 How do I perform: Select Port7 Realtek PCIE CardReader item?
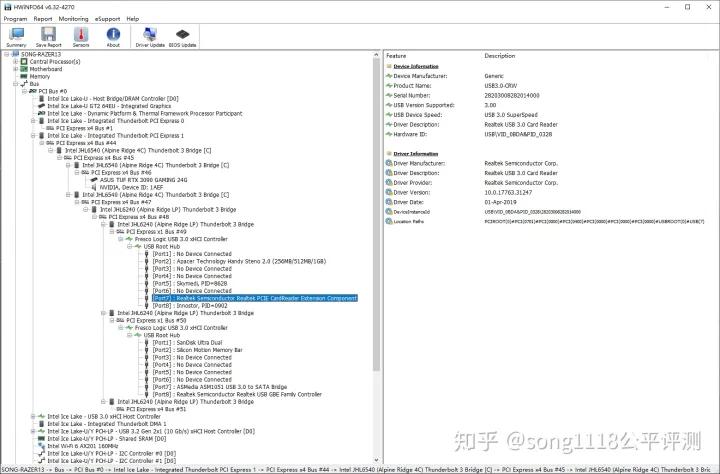pos(255,298)
